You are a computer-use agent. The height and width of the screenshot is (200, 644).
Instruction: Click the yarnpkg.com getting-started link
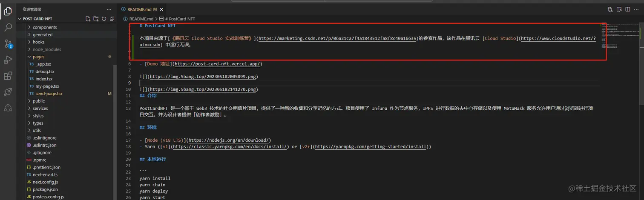pos(370,146)
